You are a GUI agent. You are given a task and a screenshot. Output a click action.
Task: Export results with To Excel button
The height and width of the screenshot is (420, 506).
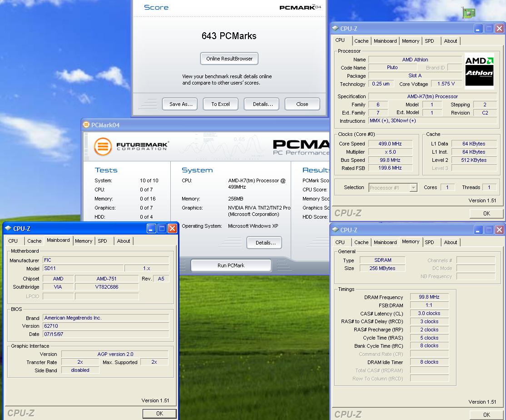point(221,104)
